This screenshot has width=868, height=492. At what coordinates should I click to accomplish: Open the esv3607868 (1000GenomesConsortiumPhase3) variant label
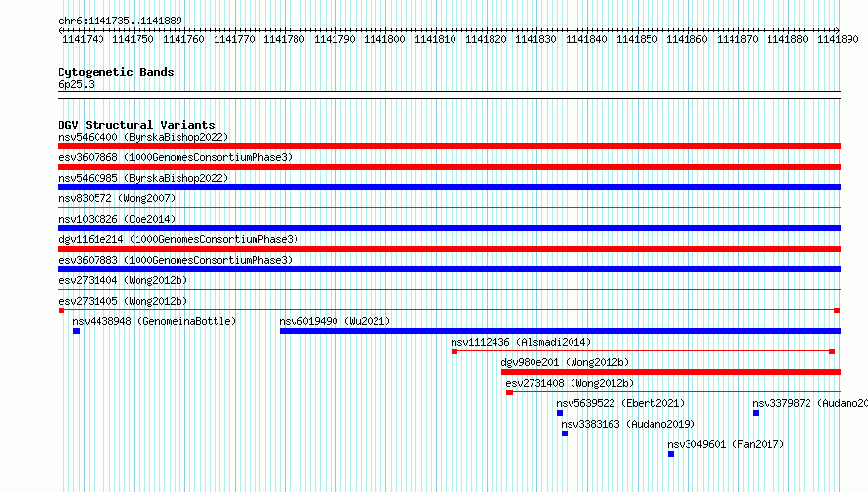point(176,157)
